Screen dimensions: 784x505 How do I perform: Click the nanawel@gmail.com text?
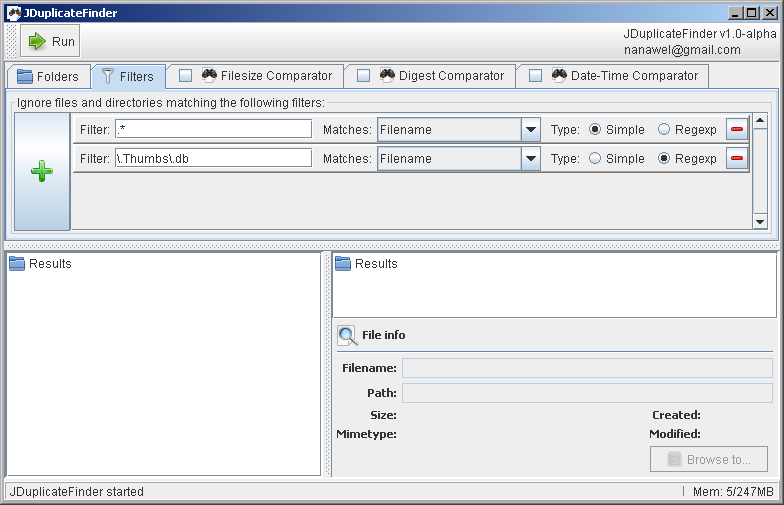click(682, 50)
